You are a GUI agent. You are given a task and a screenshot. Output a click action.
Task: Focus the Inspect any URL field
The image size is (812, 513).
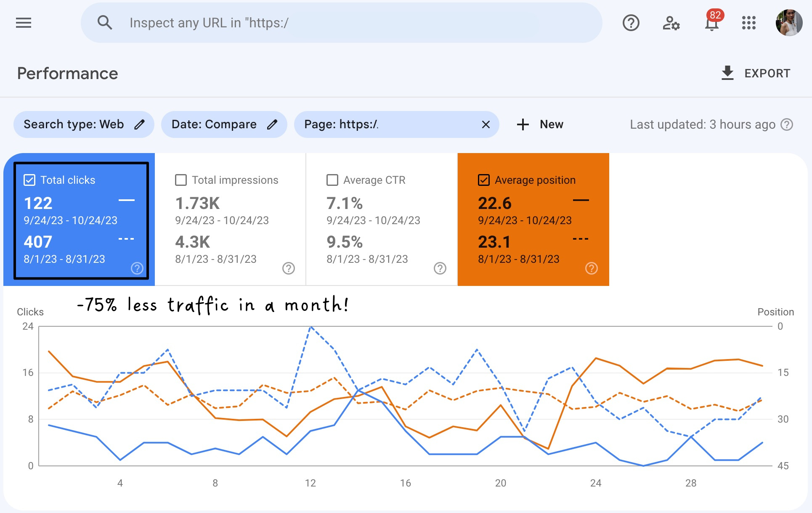(341, 23)
